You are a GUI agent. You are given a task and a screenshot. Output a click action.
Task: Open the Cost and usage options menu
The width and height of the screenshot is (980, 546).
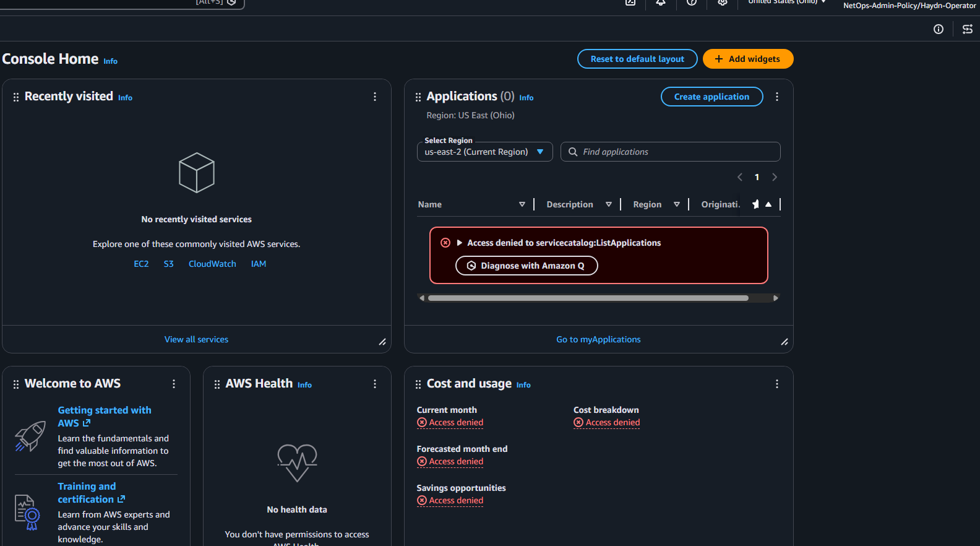tap(777, 384)
